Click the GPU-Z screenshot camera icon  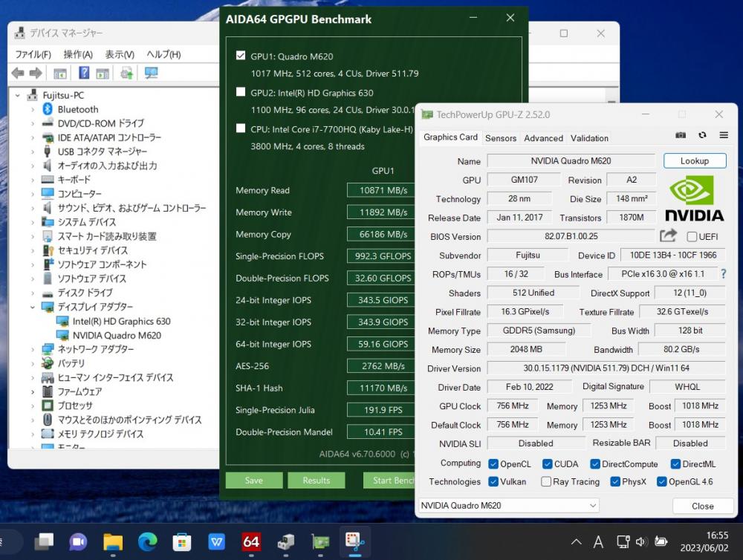coord(681,135)
